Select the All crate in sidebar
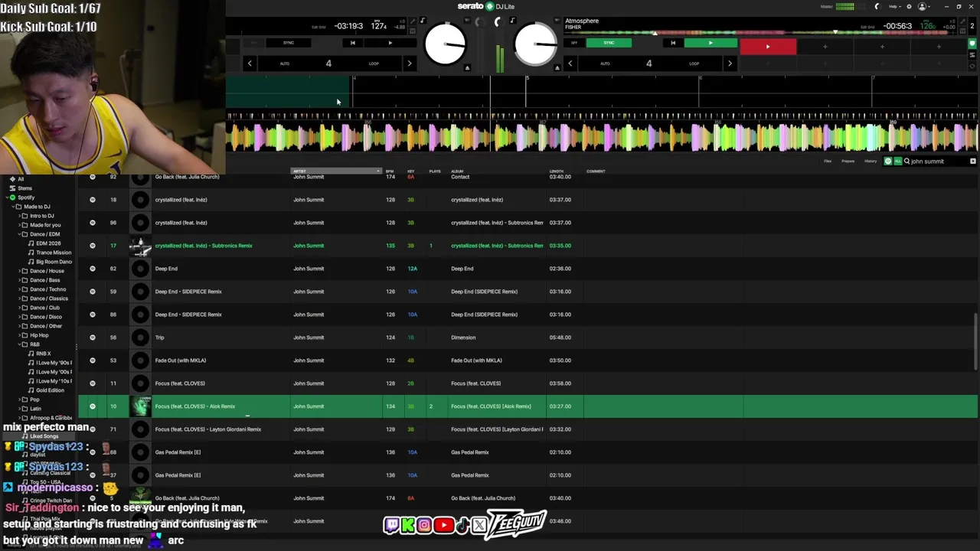 pyautogui.click(x=21, y=179)
